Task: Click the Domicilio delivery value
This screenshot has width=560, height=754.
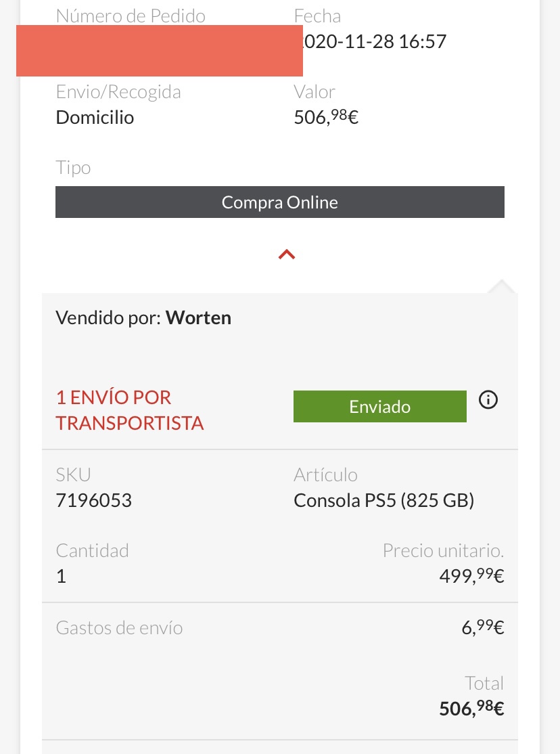Action: pos(95,118)
